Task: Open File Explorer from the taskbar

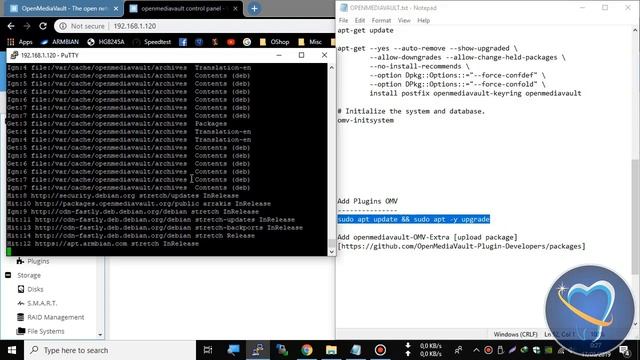Action: coord(331,350)
